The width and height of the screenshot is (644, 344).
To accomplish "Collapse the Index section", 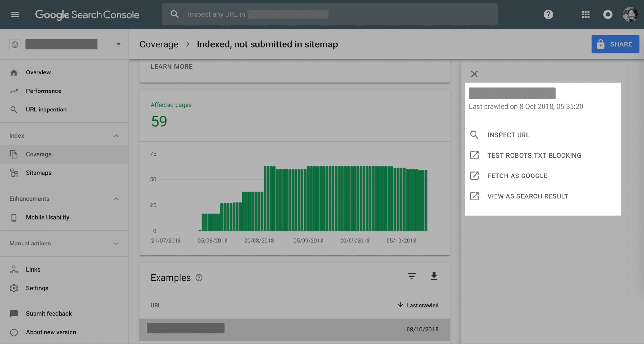I will pos(116,136).
